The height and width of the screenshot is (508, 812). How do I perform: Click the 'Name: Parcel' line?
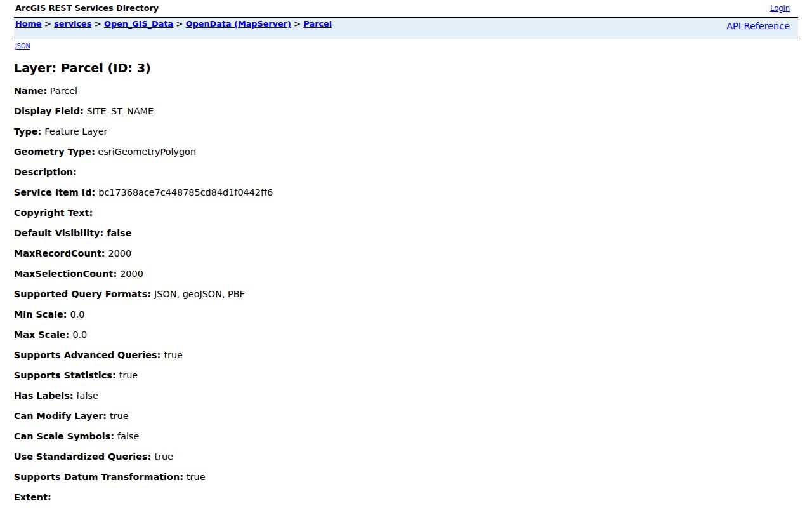pyautogui.click(x=46, y=91)
